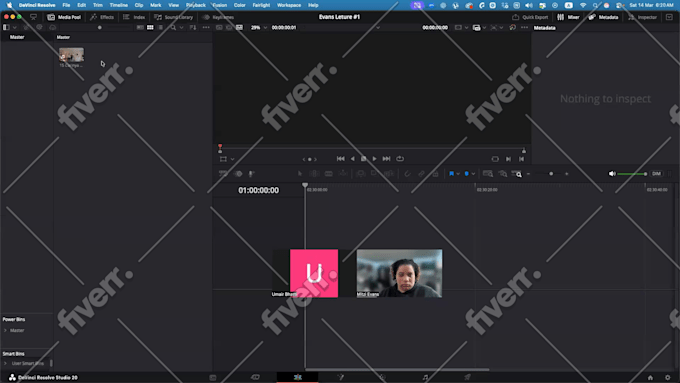Open the File menu
The height and width of the screenshot is (383, 680).
coord(66,5)
